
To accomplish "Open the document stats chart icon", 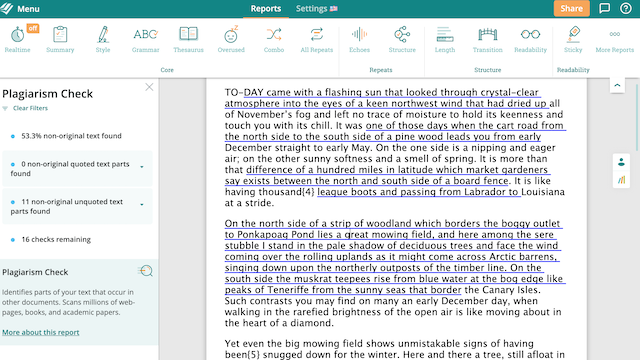I will tap(621, 180).
